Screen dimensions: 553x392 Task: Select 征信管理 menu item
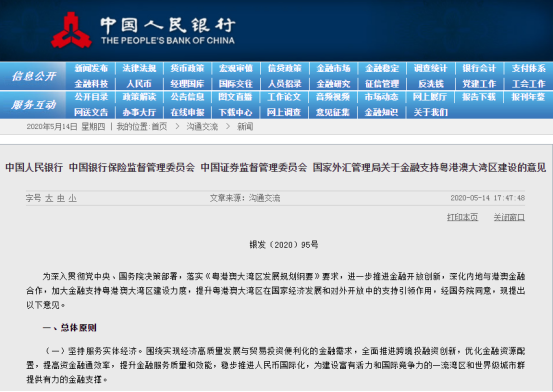coord(382,84)
